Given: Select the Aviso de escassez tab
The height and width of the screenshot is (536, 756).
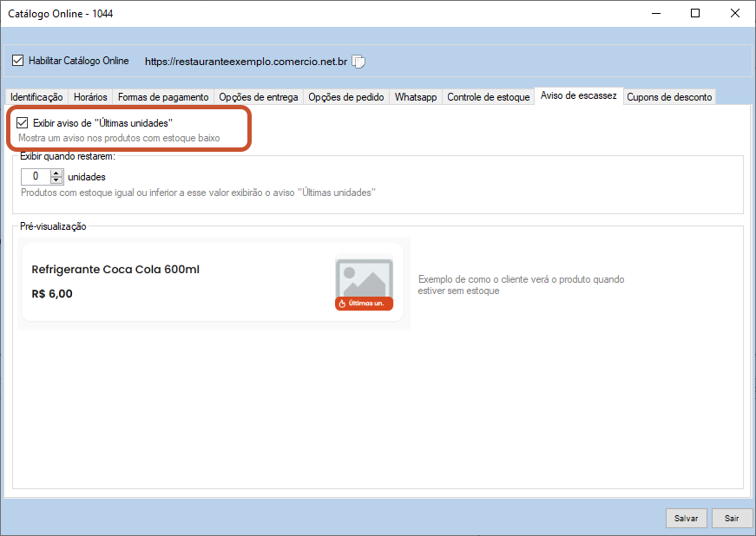Looking at the screenshot, I should [579, 95].
